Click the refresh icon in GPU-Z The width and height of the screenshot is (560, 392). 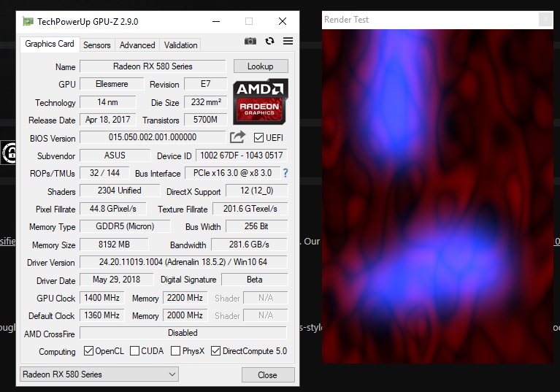click(x=269, y=41)
